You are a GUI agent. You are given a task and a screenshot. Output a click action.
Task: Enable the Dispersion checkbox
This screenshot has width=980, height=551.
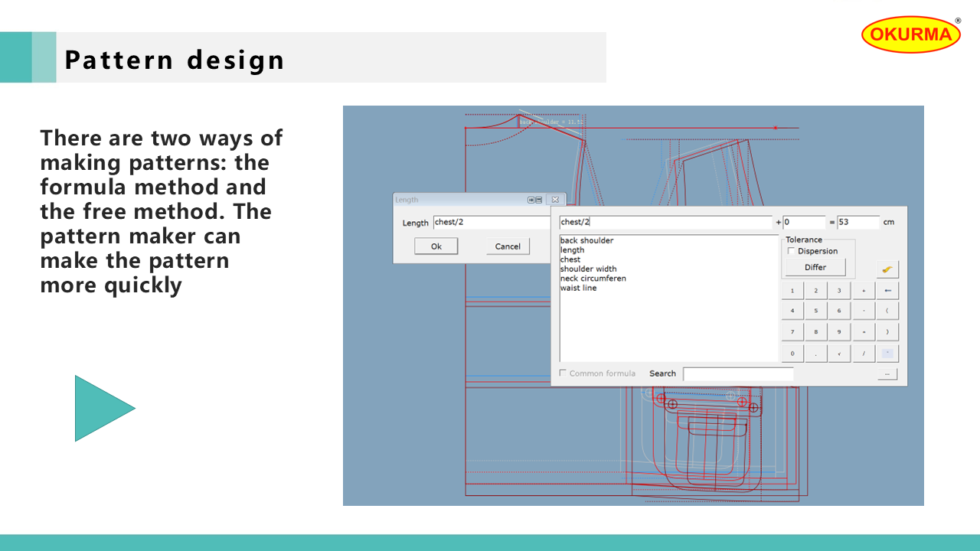pyautogui.click(x=792, y=251)
